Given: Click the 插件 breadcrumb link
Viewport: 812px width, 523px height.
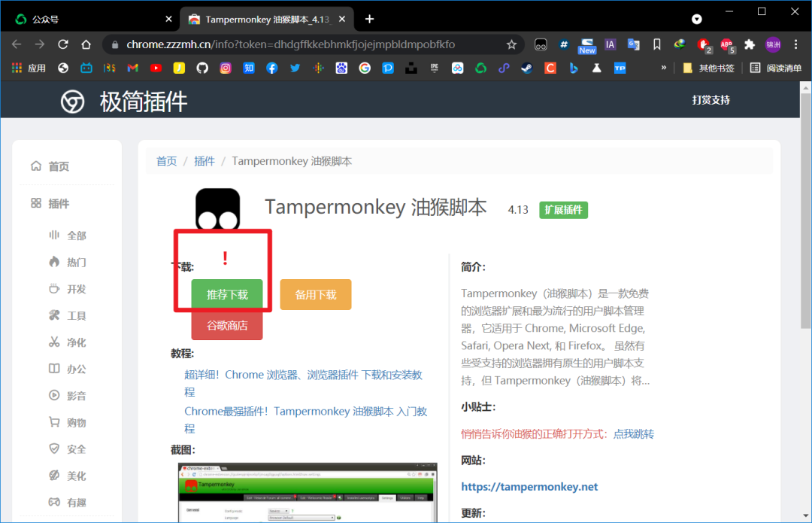Looking at the screenshot, I should coord(204,161).
